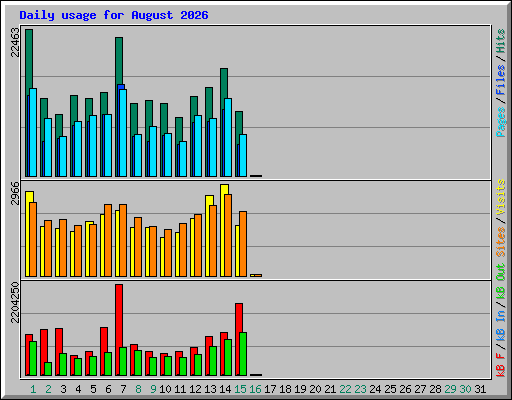Click day 3 on the x-axis
512x400 pixels.
63,389
